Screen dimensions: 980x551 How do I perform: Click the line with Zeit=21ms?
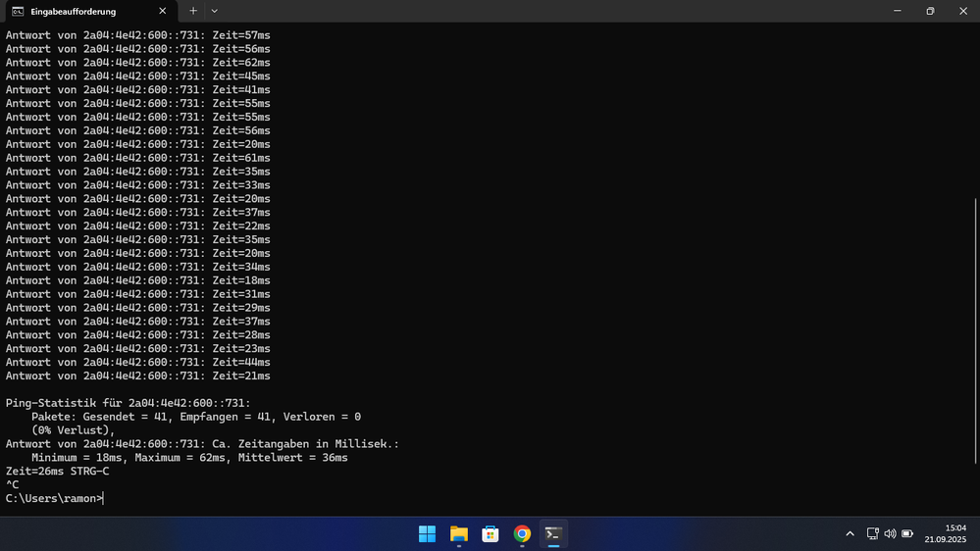[x=138, y=376]
